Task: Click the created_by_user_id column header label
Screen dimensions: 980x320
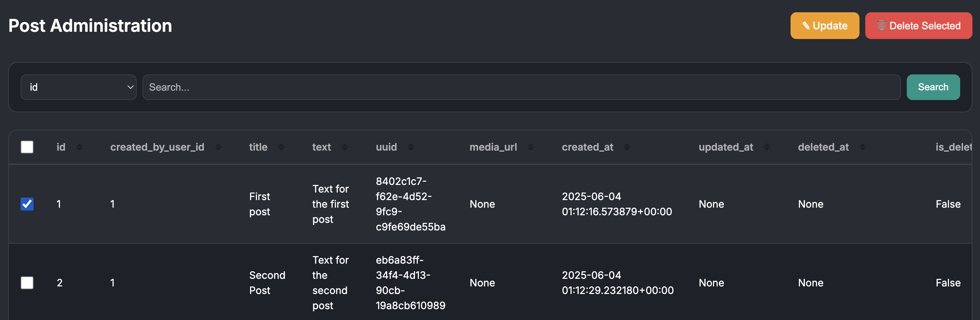Action: pyautogui.click(x=157, y=147)
